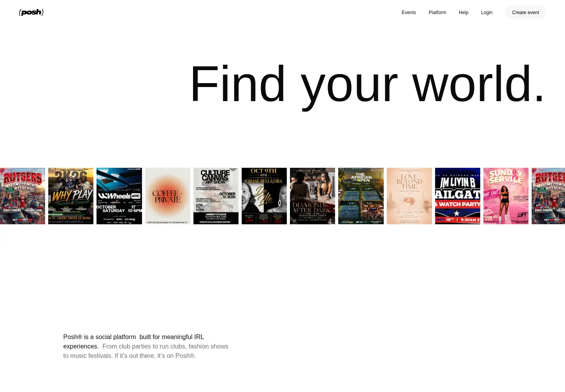Open the Love Beyond Time poster
The height and width of the screenshot is (392, 565).
409,196
